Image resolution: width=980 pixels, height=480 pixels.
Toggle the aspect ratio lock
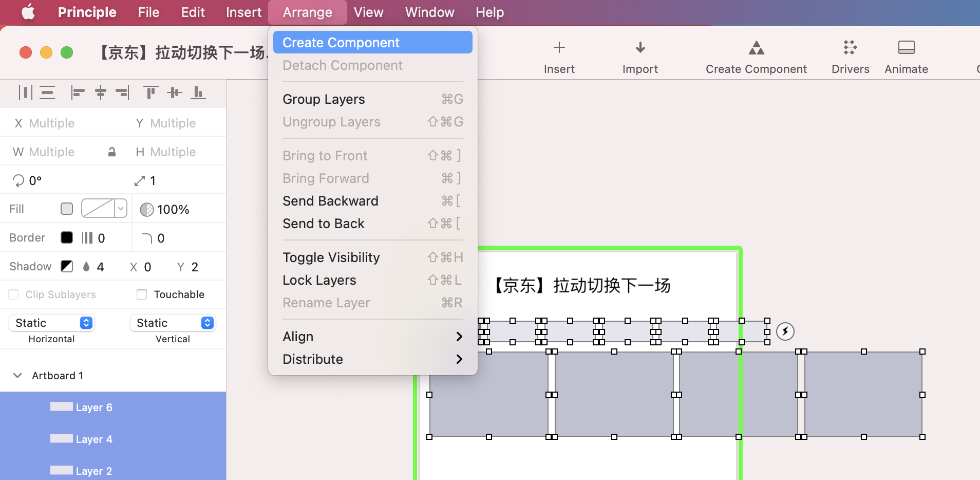[x=112, y=152]
